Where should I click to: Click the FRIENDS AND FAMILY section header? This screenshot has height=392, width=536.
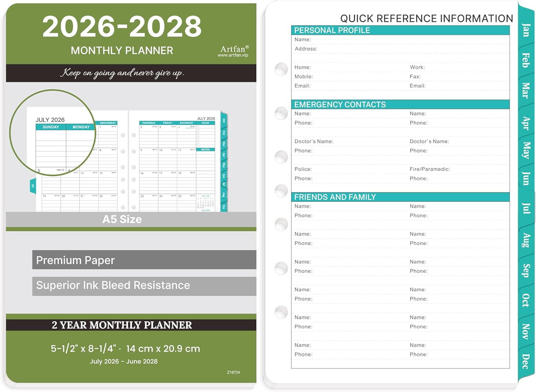click(x=400, y=197)
